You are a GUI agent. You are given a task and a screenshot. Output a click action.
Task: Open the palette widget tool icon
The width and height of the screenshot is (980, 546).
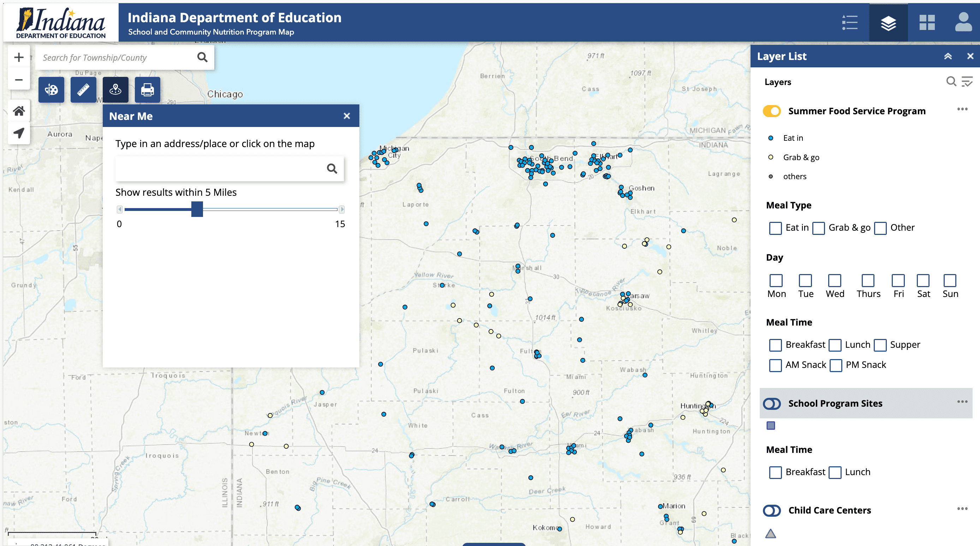(51, 90)
